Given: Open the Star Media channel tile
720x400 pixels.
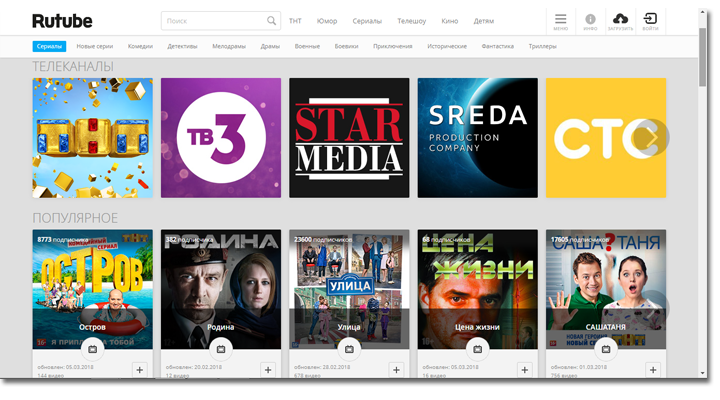Looking at the screenshot, I should 349,138.
